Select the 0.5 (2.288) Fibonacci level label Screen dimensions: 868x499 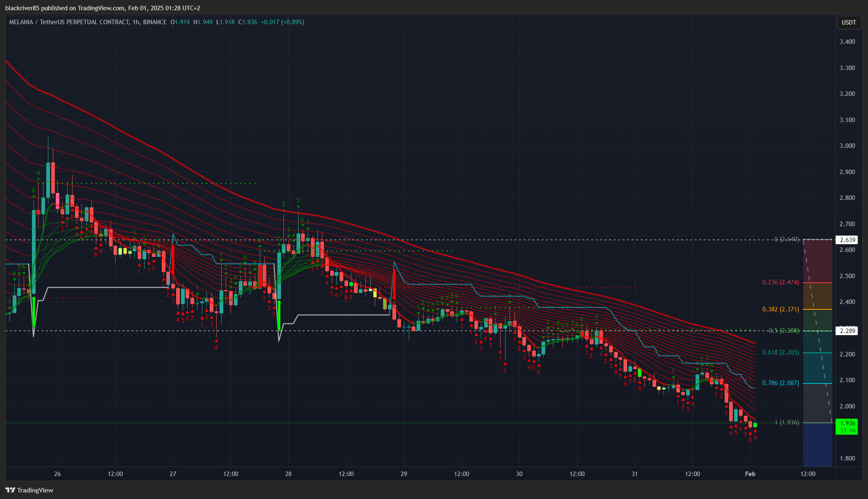click(x=784, y=331)
